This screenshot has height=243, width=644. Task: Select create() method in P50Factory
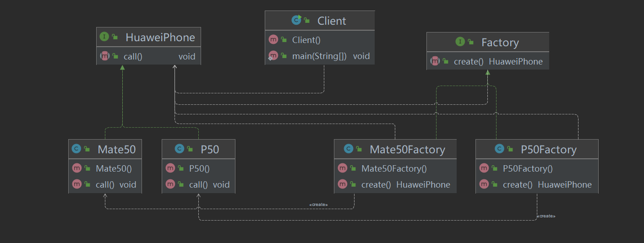[537, 185]
